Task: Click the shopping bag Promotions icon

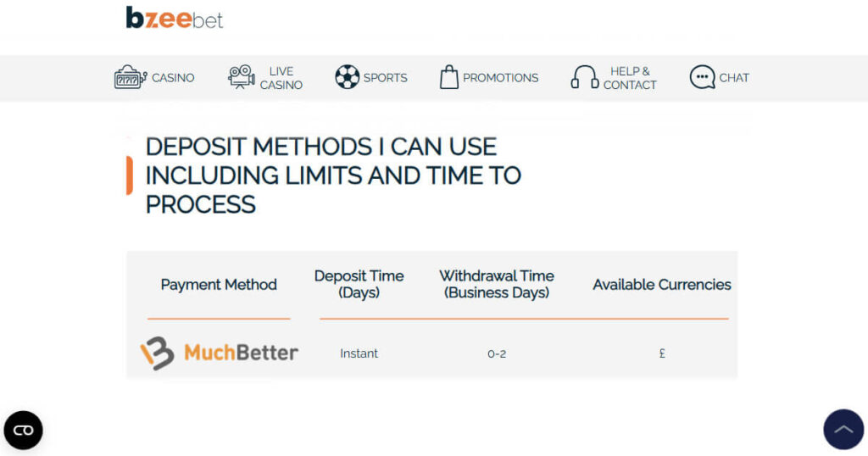Action: [x=449, y=77]
